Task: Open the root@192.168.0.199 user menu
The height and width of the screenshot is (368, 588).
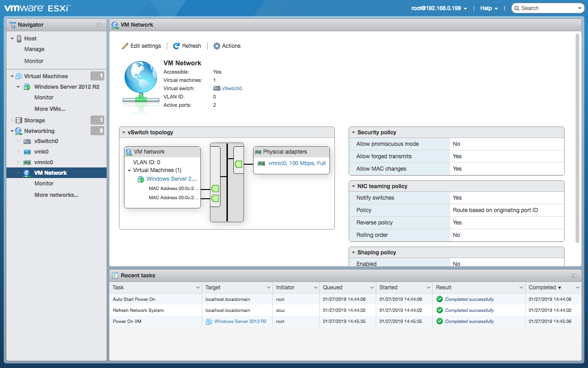Action: 438,8
